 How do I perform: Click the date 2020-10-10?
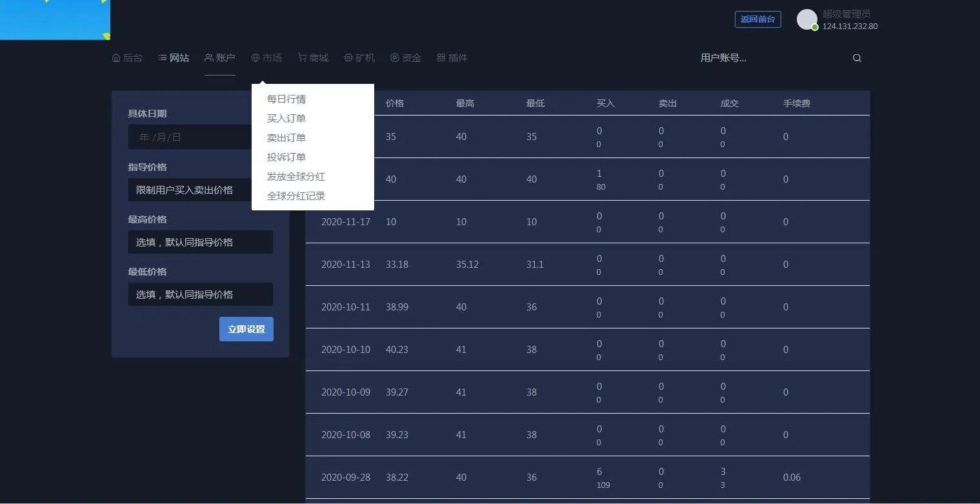346,350
